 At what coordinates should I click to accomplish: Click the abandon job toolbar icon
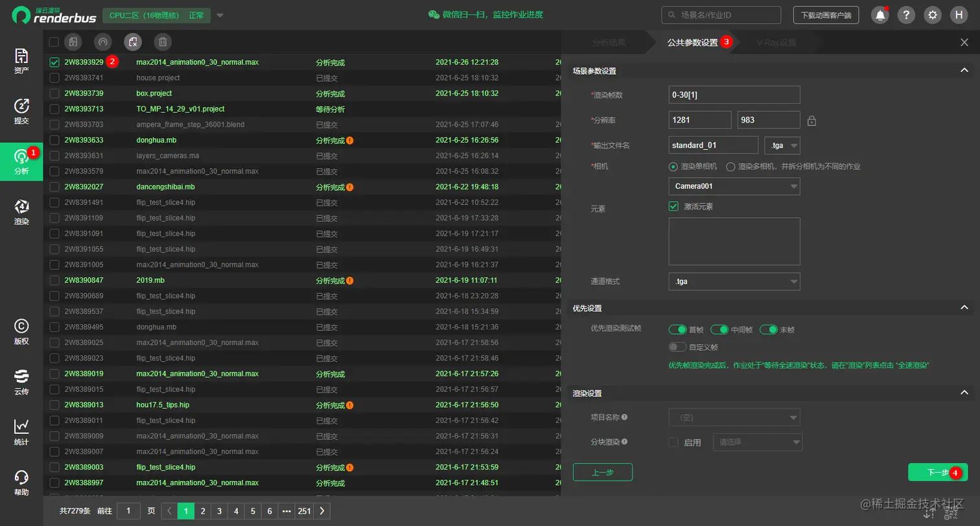[x=132, y=42]
